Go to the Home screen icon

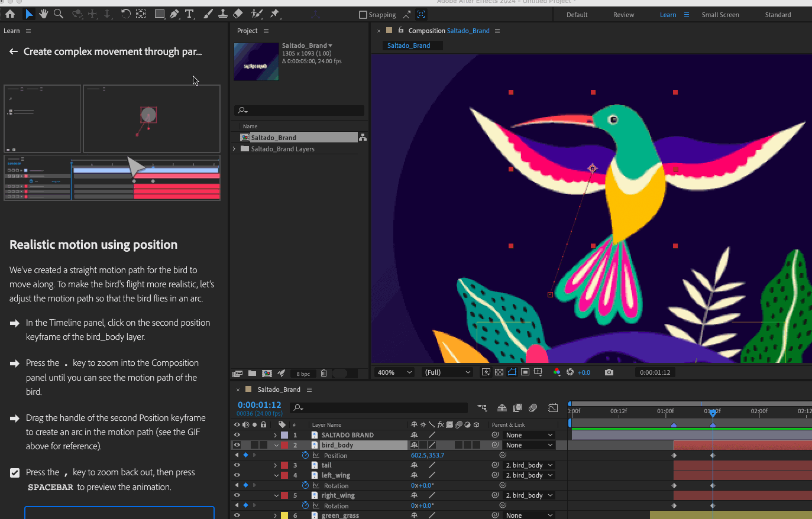point(10,14)
